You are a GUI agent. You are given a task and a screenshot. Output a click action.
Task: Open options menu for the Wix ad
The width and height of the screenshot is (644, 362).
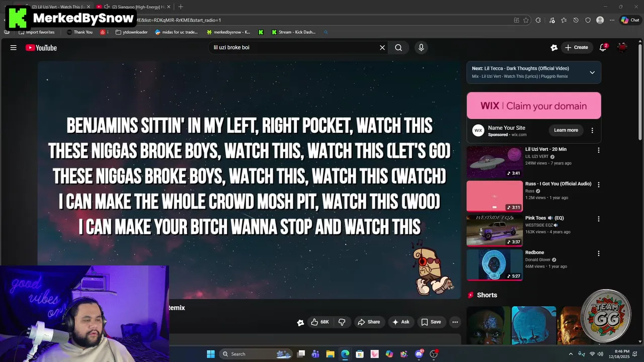tap(592, 130)
